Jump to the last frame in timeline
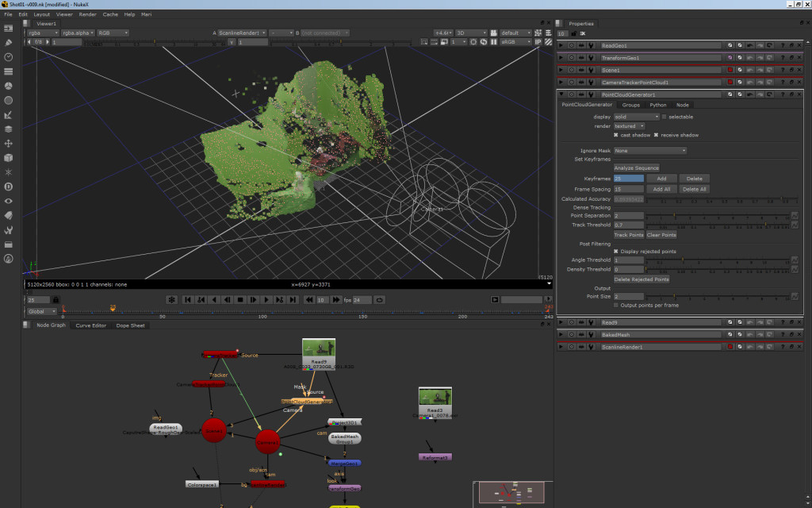Screen dimensions: 812x508 293,299
